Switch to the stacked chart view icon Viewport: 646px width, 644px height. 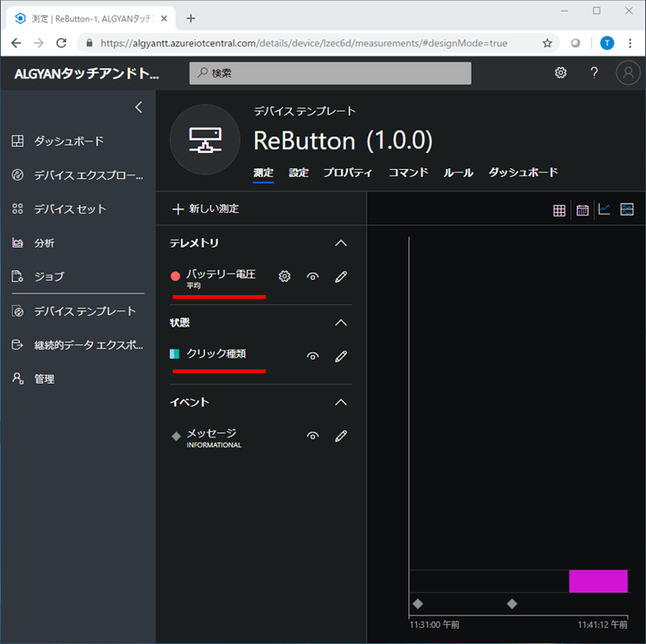626,209
